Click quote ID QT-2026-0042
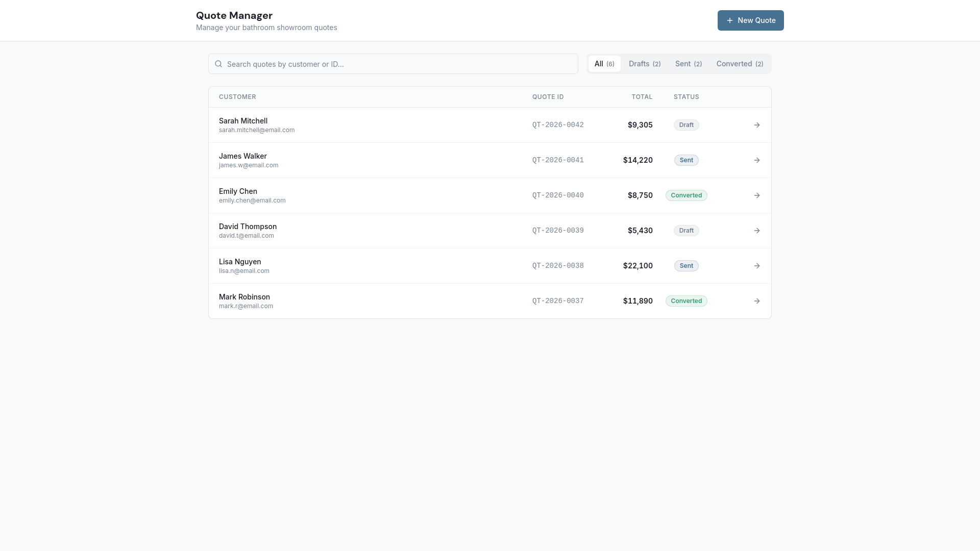Screen dimensions: 980x551 [558, 125]
